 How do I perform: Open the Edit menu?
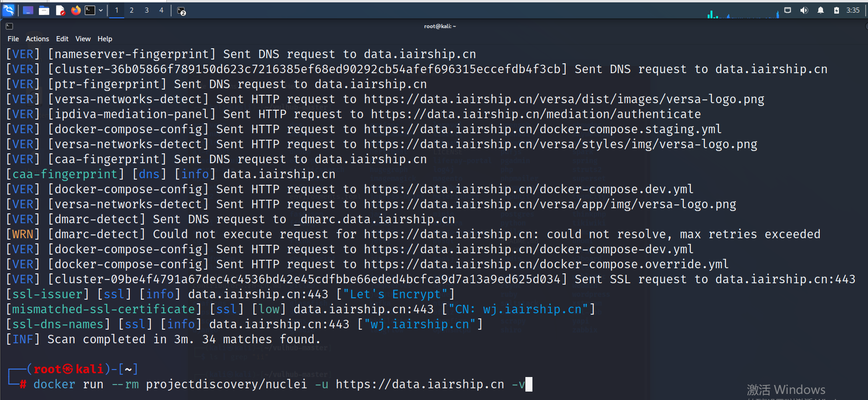62,38
